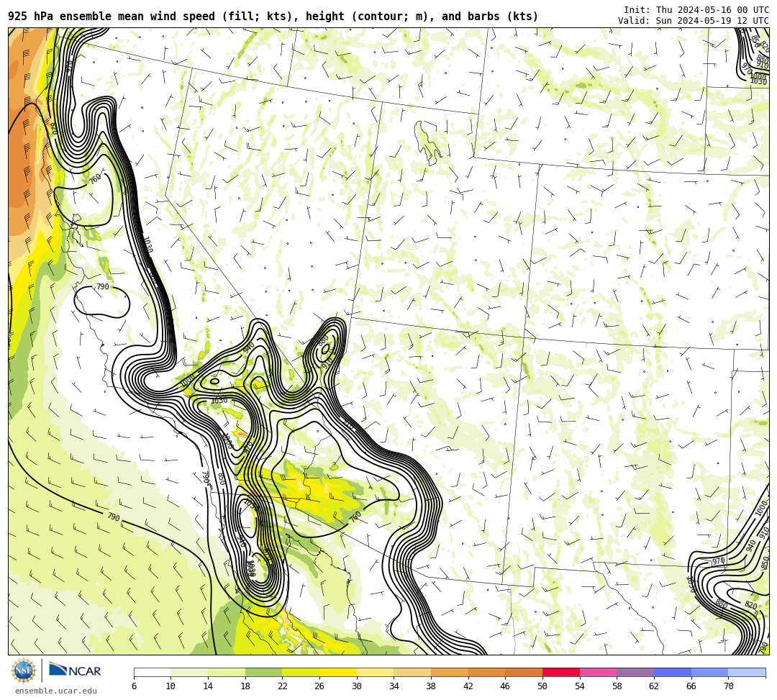Image resolution: width=777 pixels, height=700 pixels.
Task: Click the bright yellow 26–30 kts legend swatch
Action: pos(338,672)
